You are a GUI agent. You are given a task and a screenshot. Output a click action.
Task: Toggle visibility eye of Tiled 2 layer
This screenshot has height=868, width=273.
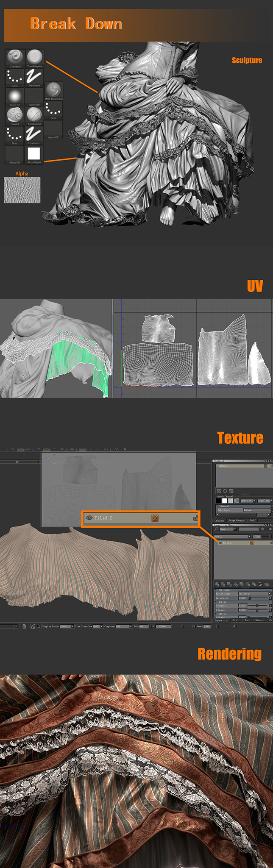click(x=220, y=543)
